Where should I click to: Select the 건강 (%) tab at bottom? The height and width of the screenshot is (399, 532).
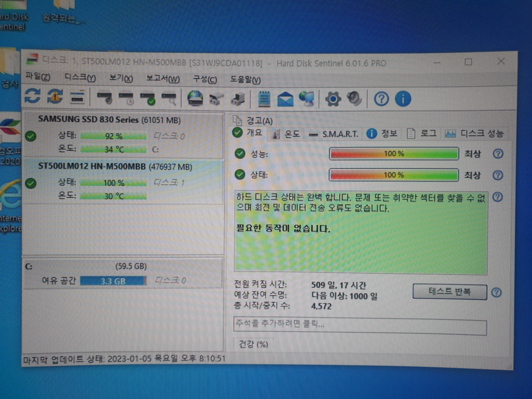[253, 344]
